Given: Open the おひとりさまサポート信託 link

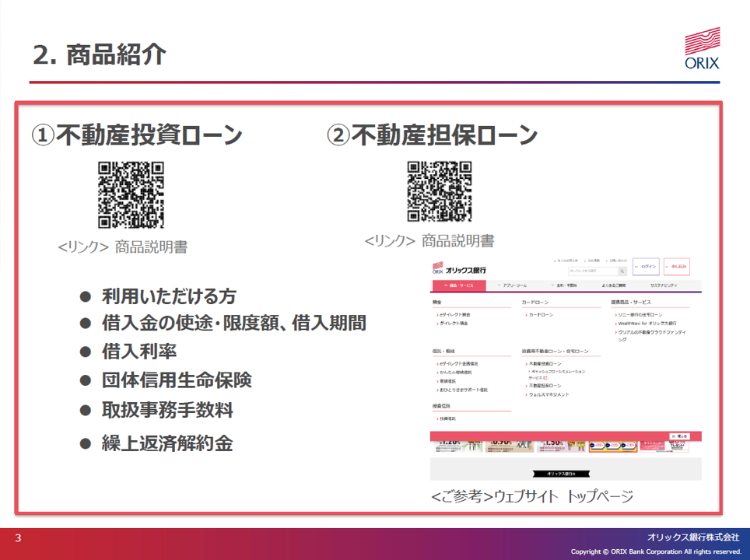Looking at the screenshot, I should pyautogui.click(x=462, y=390).
